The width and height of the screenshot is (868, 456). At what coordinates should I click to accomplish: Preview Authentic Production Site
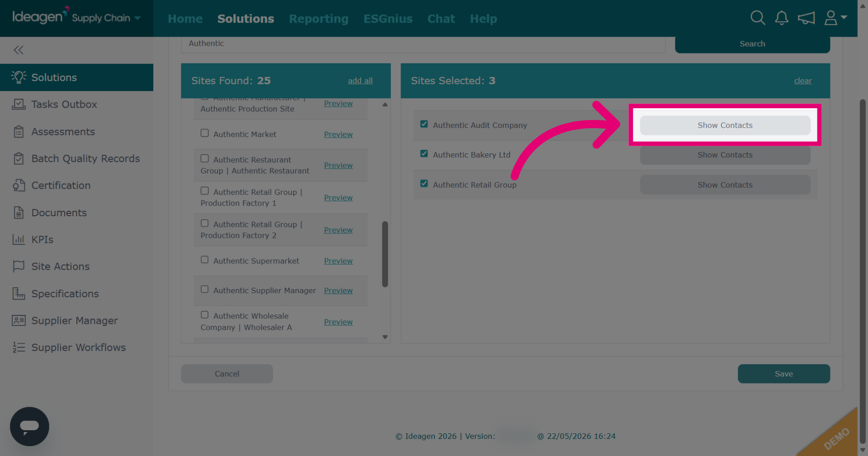338,104
